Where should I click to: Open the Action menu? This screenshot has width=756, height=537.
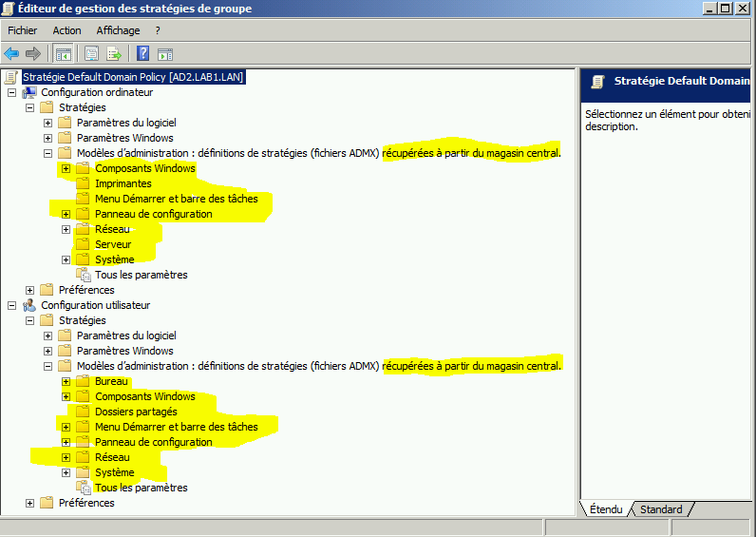pyautogui.click(x=66, y=30)
